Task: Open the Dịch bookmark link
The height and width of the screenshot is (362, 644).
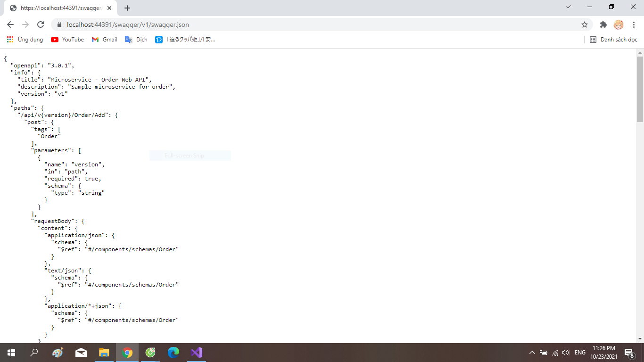Action: point(135,40)
